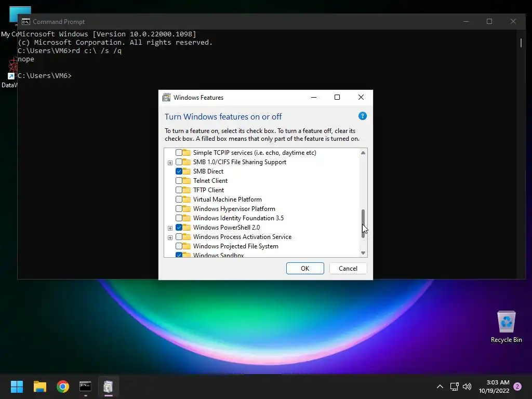Cancel the Windows Features dialog
Screen dimensions: 532x399
[348, 269]
